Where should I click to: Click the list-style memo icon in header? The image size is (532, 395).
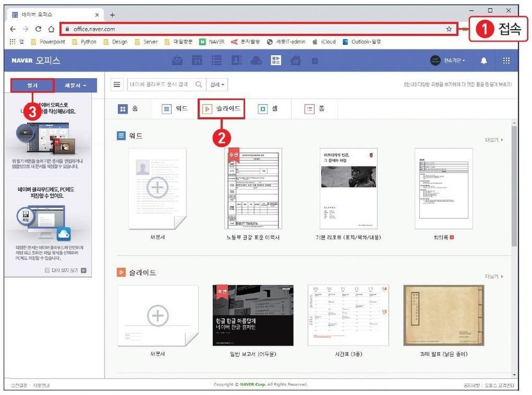click(x=217, y=61)
